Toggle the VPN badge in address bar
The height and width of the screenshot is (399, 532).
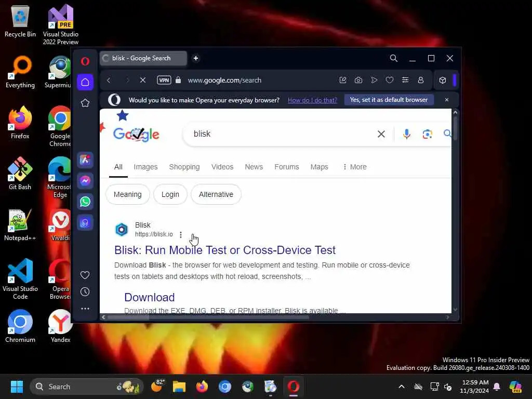coord(164,80)
